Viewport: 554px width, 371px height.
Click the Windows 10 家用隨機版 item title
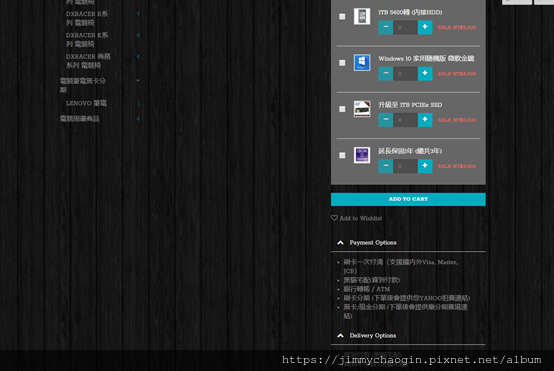click(426, 59)
